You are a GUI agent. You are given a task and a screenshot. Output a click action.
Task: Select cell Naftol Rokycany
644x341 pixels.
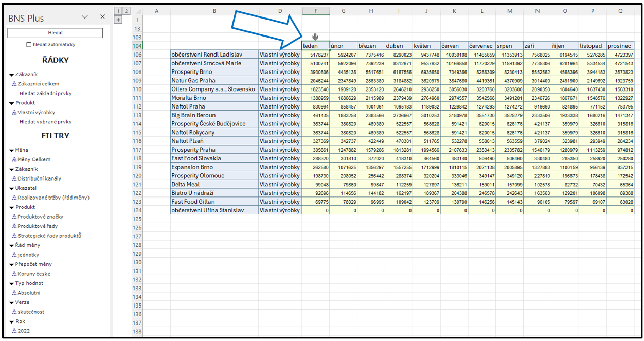(214, 133)
